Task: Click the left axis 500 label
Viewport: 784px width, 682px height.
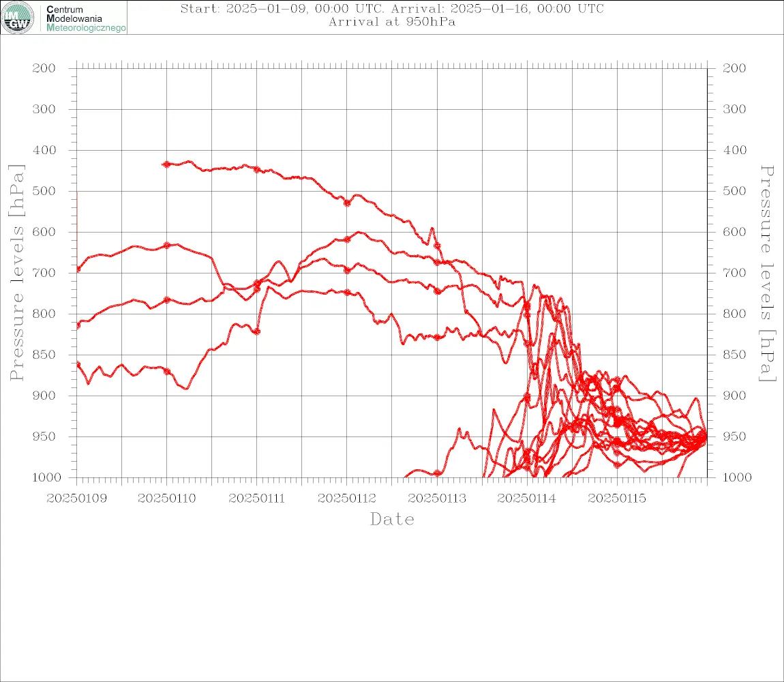Action: tap(44, 191)
